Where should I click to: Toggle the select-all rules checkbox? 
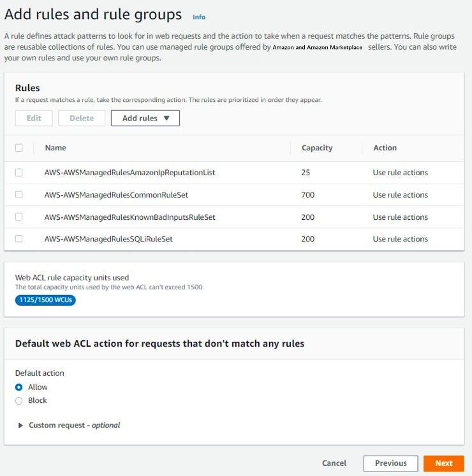[19, 148]
